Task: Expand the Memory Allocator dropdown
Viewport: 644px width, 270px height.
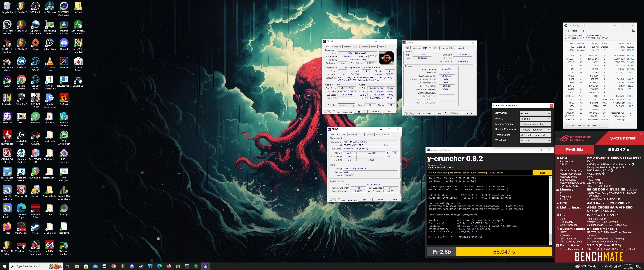Action: point(535,124)
